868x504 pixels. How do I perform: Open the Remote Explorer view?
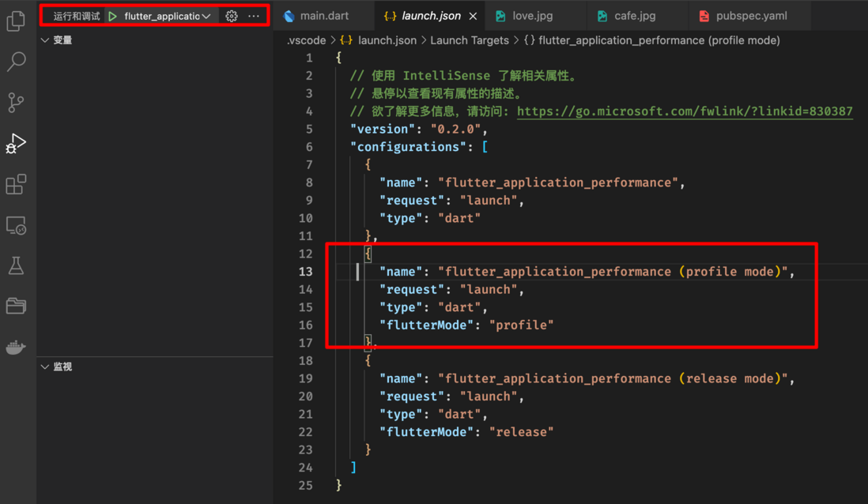pos(16,225)
